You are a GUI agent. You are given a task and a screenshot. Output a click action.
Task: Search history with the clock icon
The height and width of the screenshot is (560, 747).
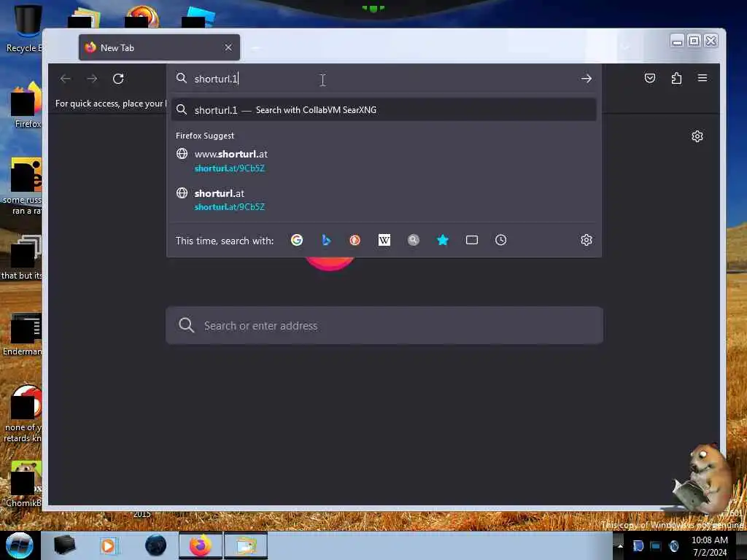click(x=500, y=240)
